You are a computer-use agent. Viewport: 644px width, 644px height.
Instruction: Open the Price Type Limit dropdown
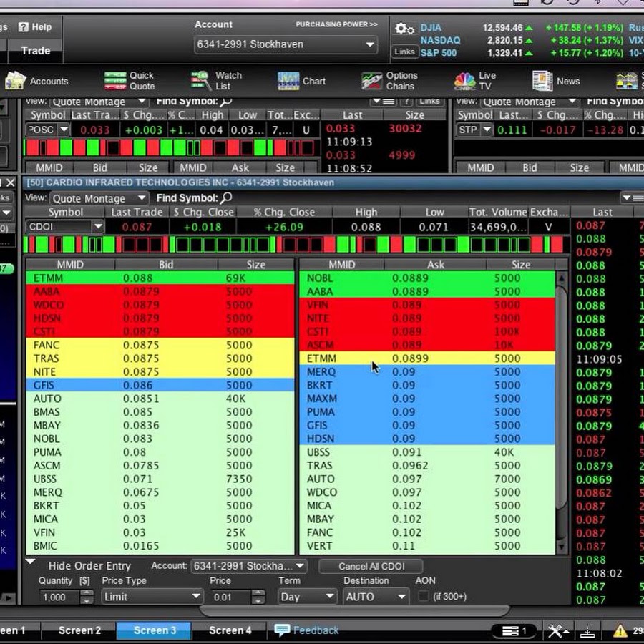(152, 597)
